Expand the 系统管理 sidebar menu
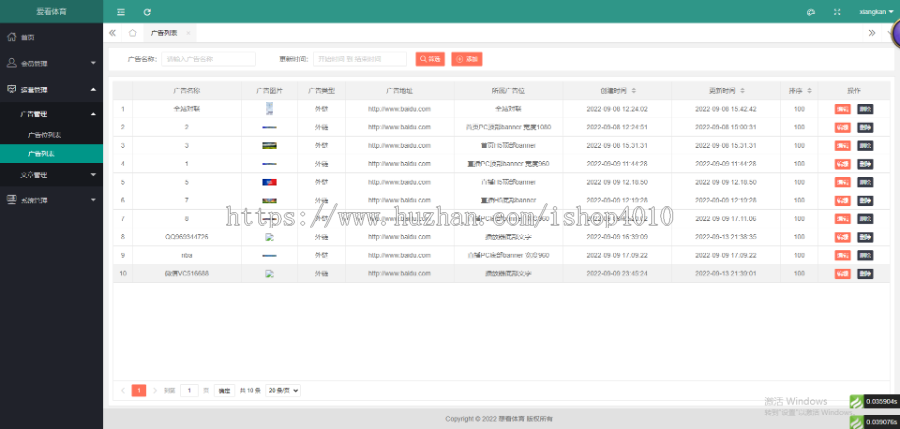This screenshot has height=429, width=900. [51, 200]
